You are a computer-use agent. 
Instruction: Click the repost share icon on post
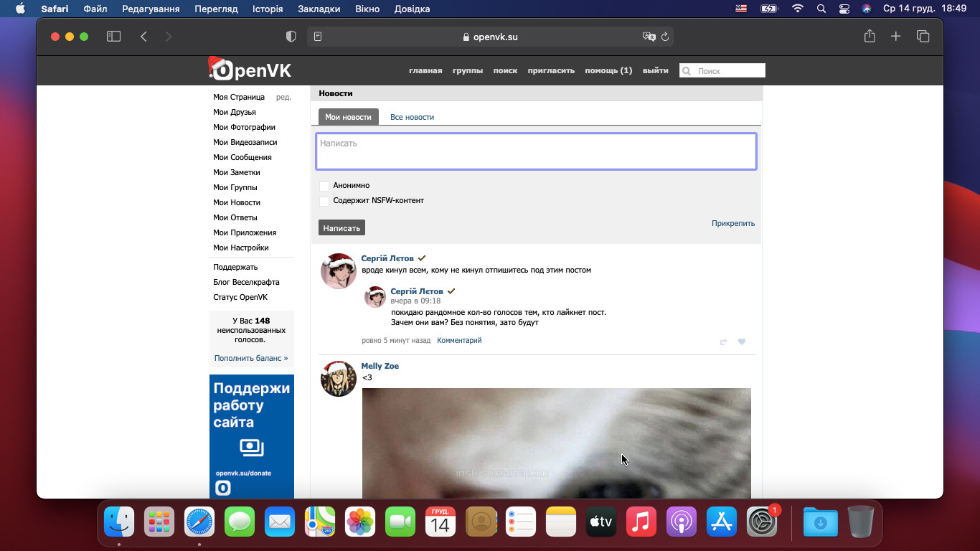tap(723, 342)
